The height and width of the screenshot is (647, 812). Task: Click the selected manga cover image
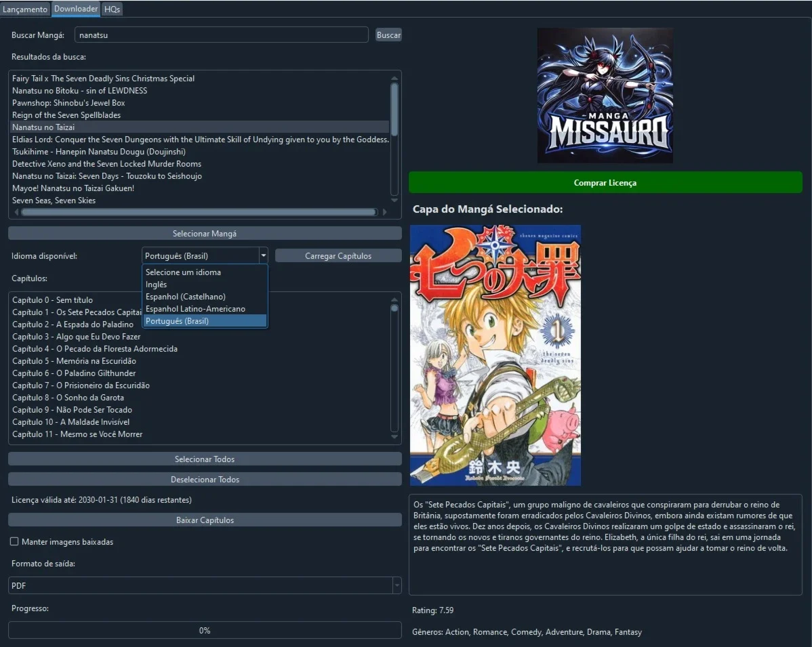[495, 355]
